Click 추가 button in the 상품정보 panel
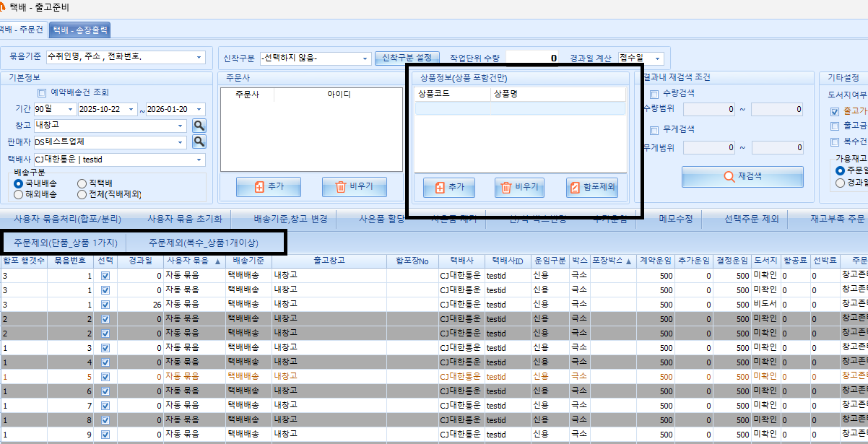The width and height of the screenshot is (868, 444). [448, 187]
